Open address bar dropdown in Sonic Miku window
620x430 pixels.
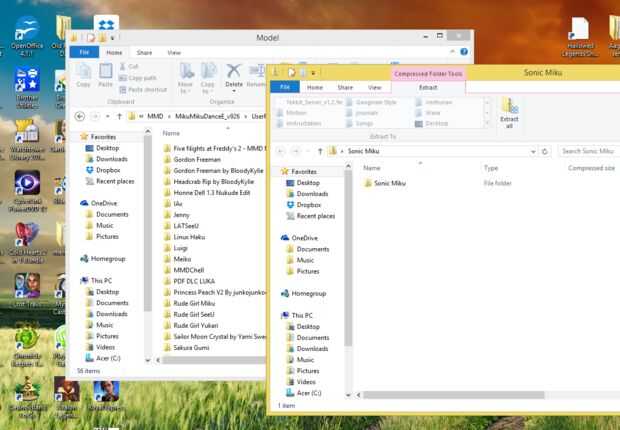(x=533, y=151)
